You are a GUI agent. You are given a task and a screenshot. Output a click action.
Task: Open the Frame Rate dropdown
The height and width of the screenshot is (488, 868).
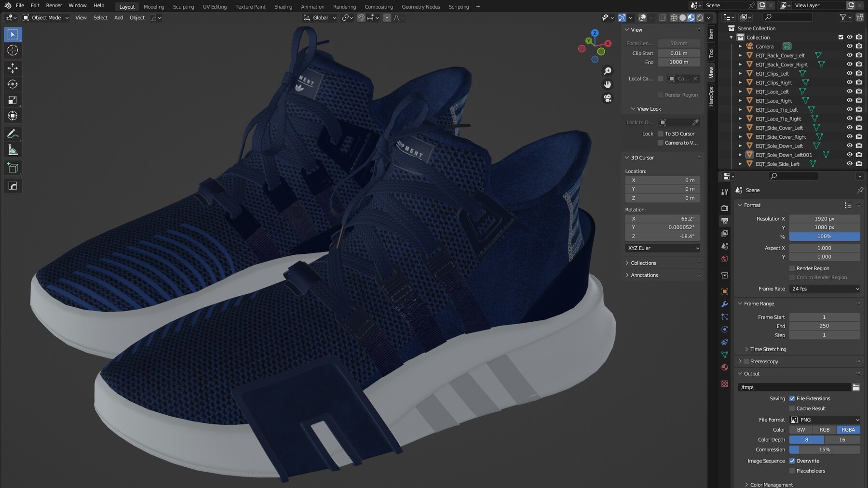click(825, 289)
